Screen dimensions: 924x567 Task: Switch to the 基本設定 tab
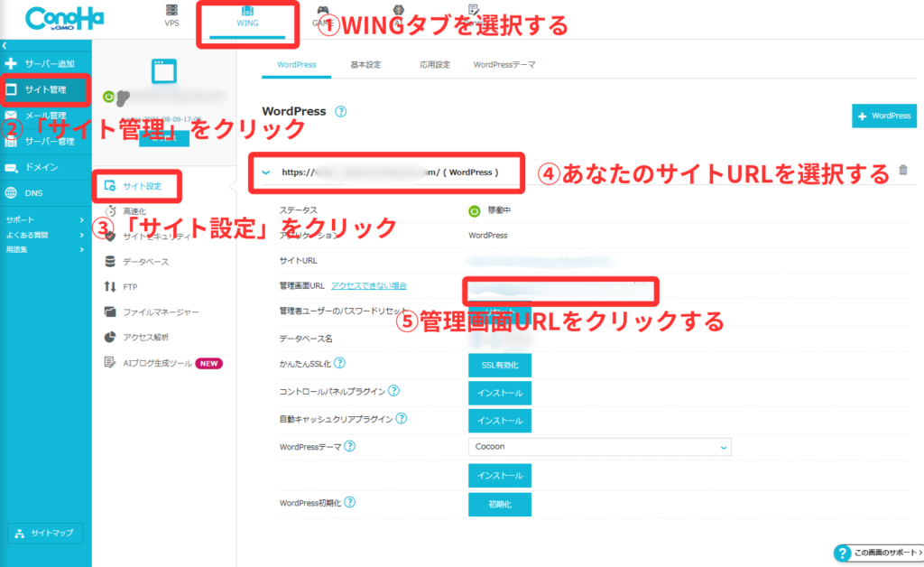click(365, 65)
